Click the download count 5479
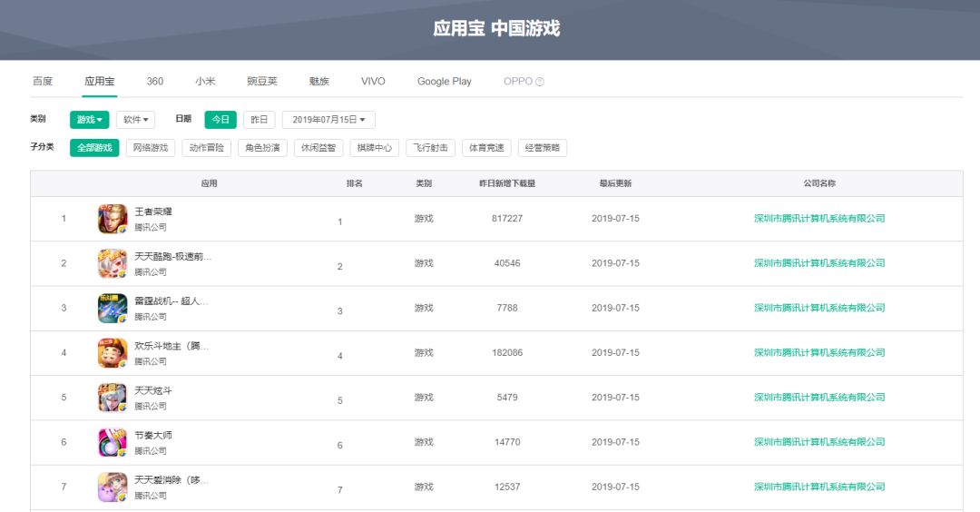 pos(507,398)
